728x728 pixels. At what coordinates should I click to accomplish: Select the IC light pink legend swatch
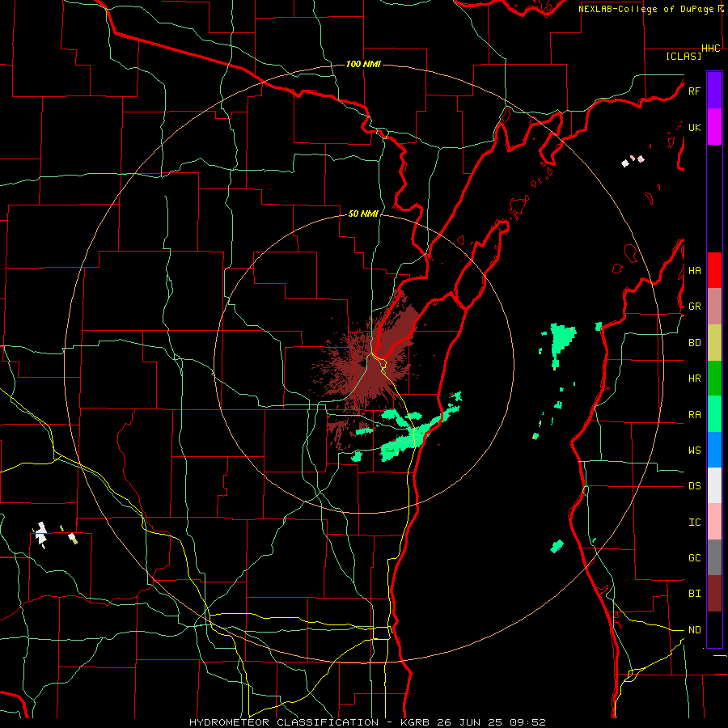click(x=714, y=522)
